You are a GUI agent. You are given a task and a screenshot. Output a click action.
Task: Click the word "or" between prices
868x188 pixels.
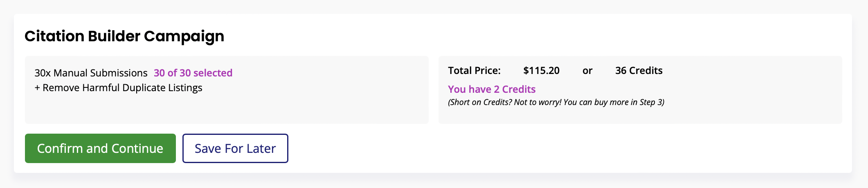[x=587, y=71]
